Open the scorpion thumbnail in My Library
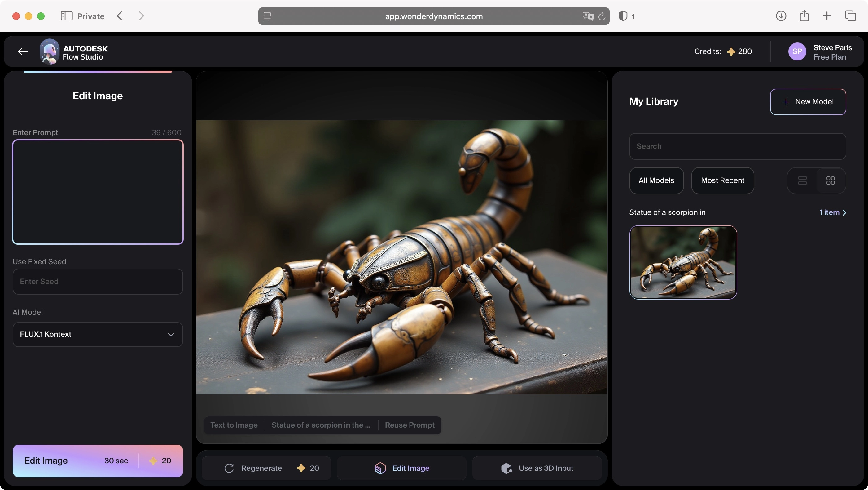 click(x=683, y=262)
